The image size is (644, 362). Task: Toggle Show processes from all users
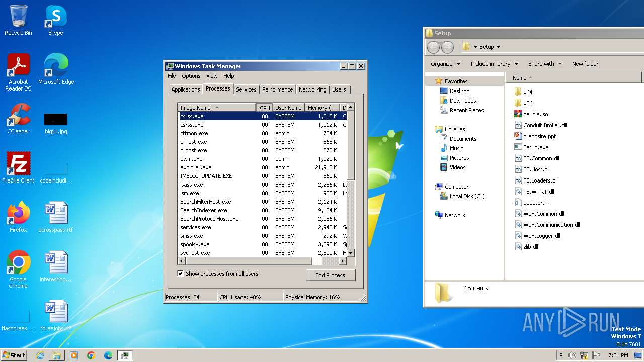[x=180, y=274]
